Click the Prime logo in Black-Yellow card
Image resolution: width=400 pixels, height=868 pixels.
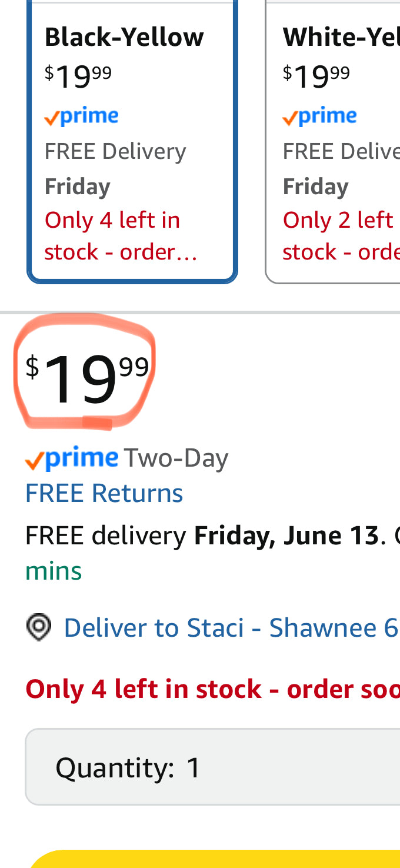[x=81, y=117]
